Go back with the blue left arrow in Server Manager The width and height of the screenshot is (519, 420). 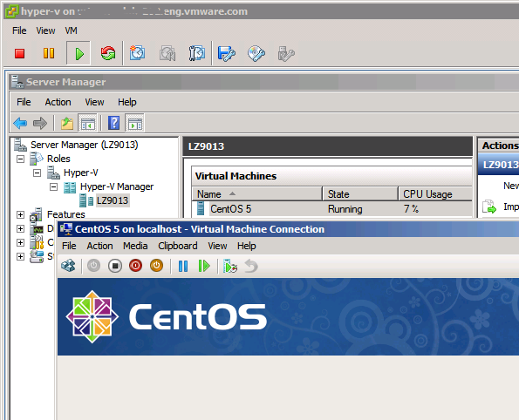coord(20,124)
